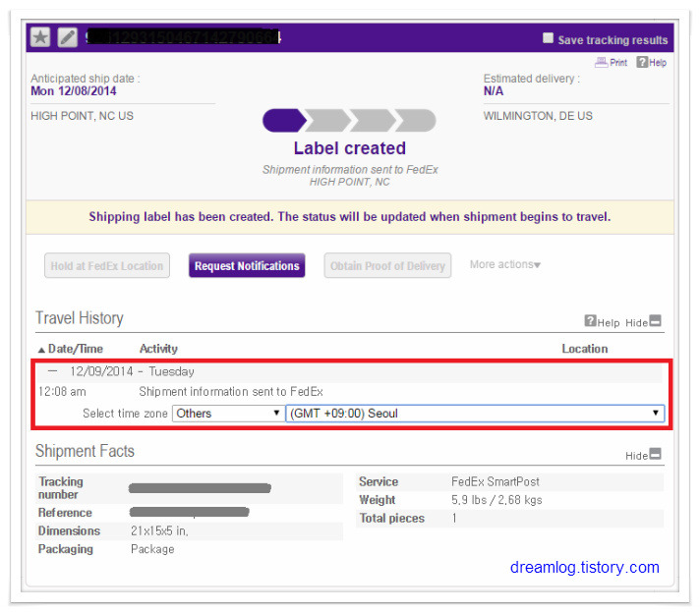Sort by the Date/Time column header

point(76,349)
